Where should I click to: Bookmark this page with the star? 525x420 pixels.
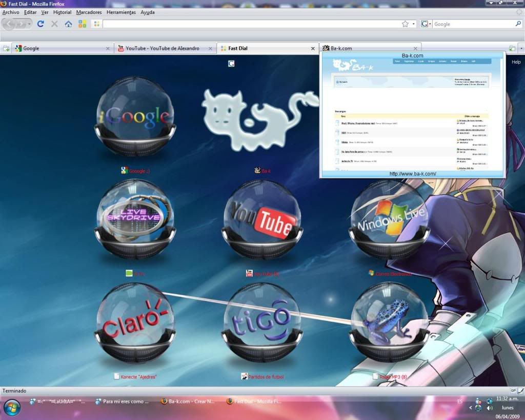[x=405, y=24]
